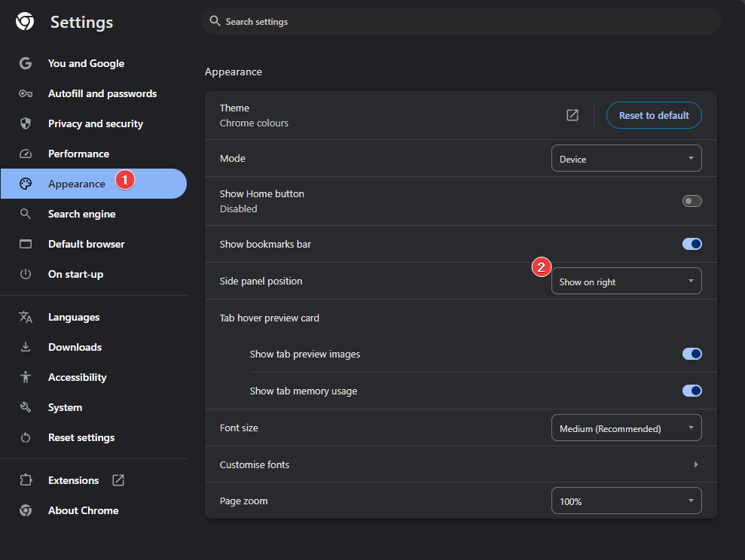Viewport: 745px width, 560px height.
Task: Open the On start-up settings
Action: tap(75, 274)
